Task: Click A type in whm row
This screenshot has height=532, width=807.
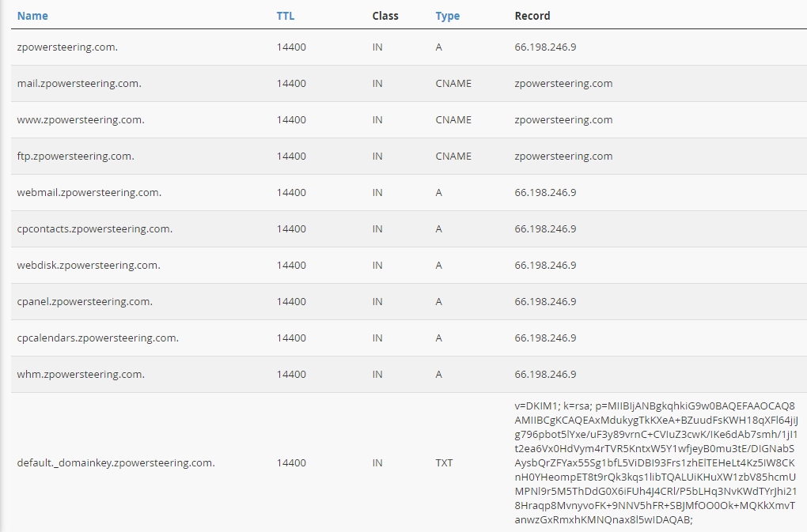Action: click(x=438, y=374)
